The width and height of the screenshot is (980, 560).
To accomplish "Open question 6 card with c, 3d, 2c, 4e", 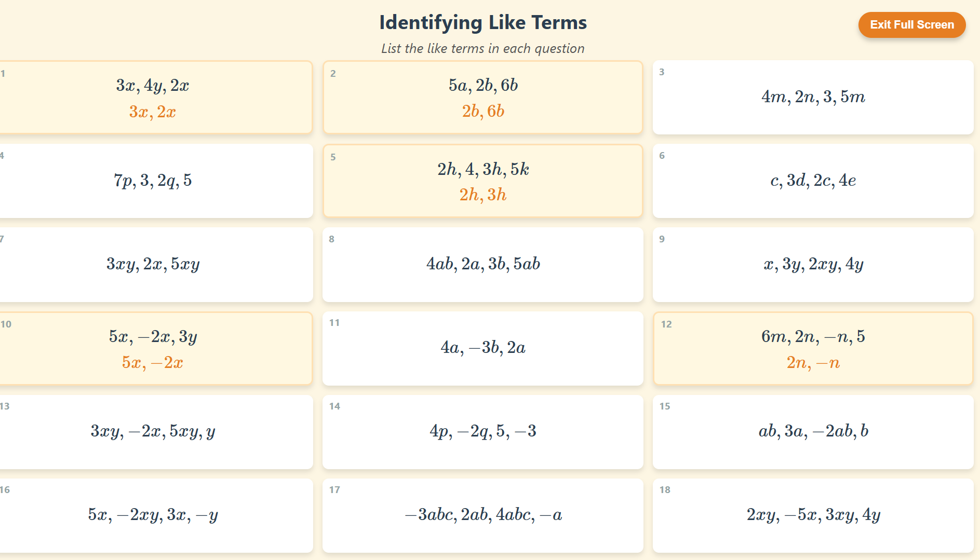I will pyautogui.click(x=813, y=181).
